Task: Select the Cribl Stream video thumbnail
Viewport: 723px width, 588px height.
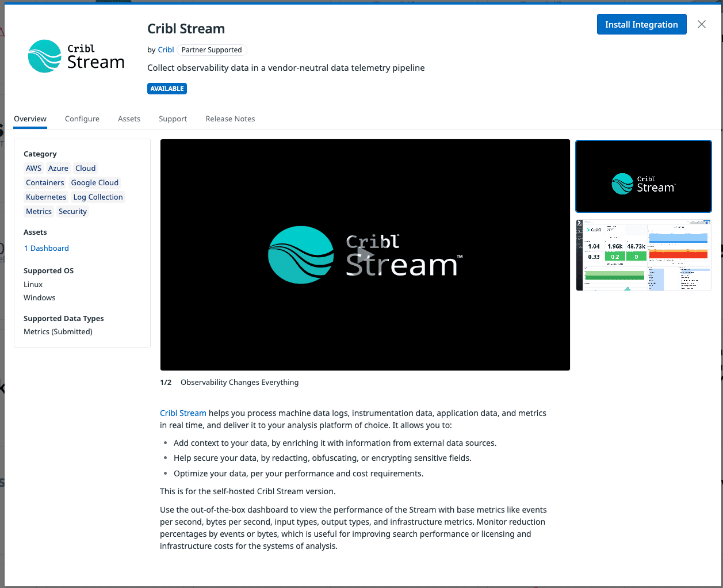Action: [644, 177]
